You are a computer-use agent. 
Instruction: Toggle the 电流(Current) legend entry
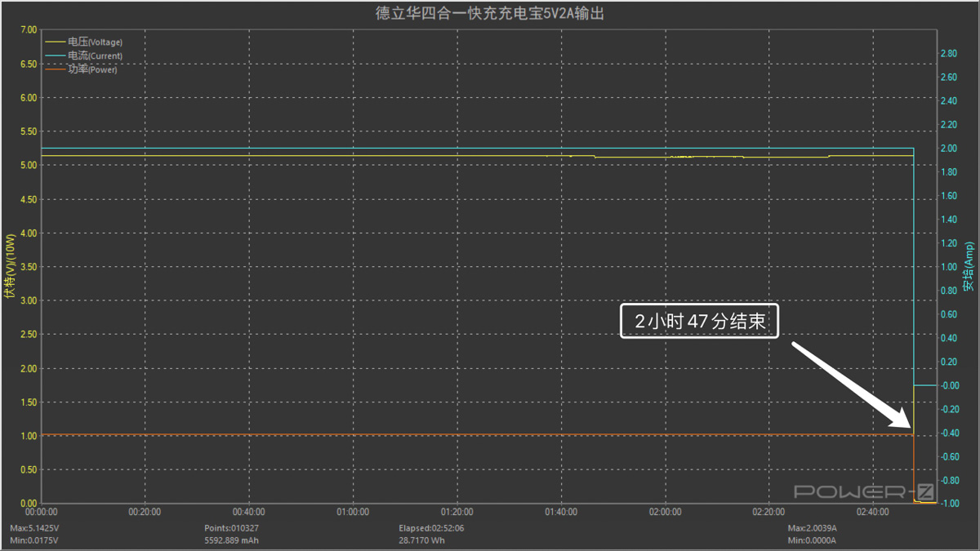tap(95, 56)
